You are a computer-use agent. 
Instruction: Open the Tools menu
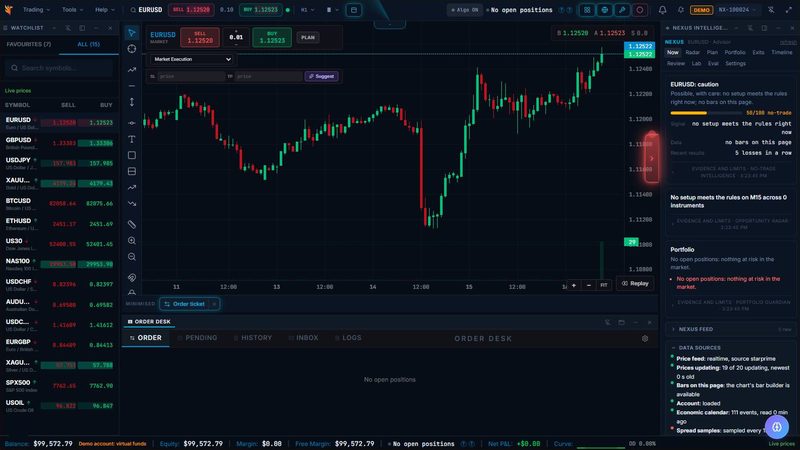(72, 10)
